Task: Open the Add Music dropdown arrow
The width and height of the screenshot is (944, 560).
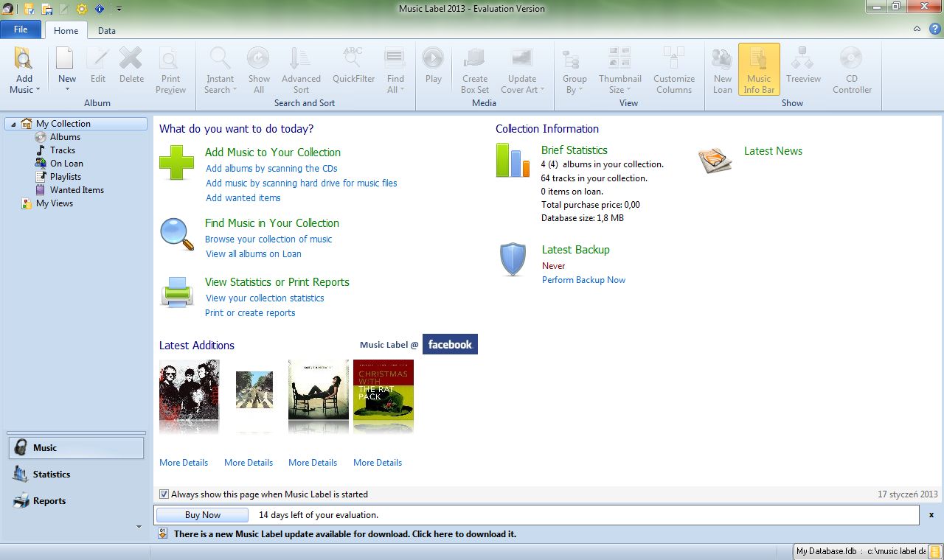Action: [38, 90]
